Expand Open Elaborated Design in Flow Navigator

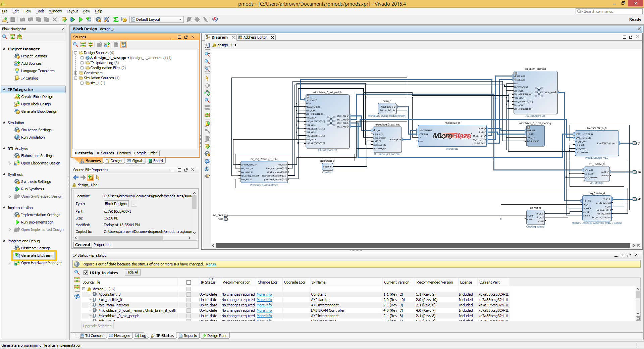pos(10,163)
